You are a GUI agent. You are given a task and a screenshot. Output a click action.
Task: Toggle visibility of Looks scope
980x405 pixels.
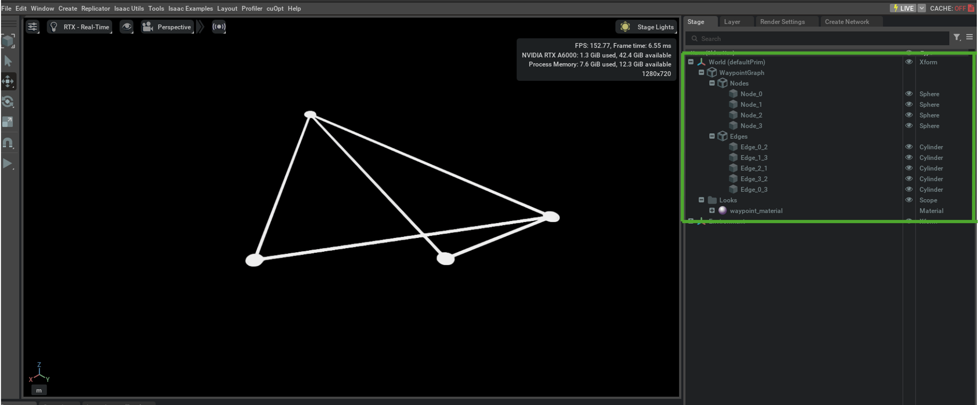908,200
